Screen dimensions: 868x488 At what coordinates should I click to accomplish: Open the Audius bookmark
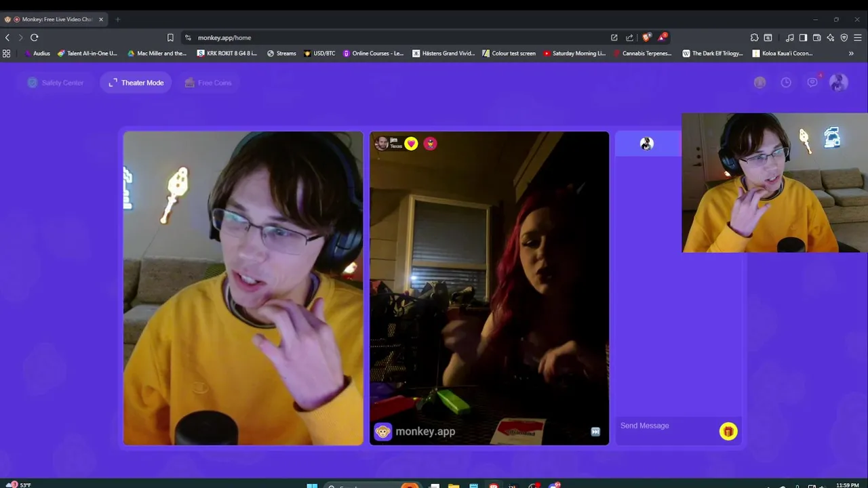pos(37,54)
